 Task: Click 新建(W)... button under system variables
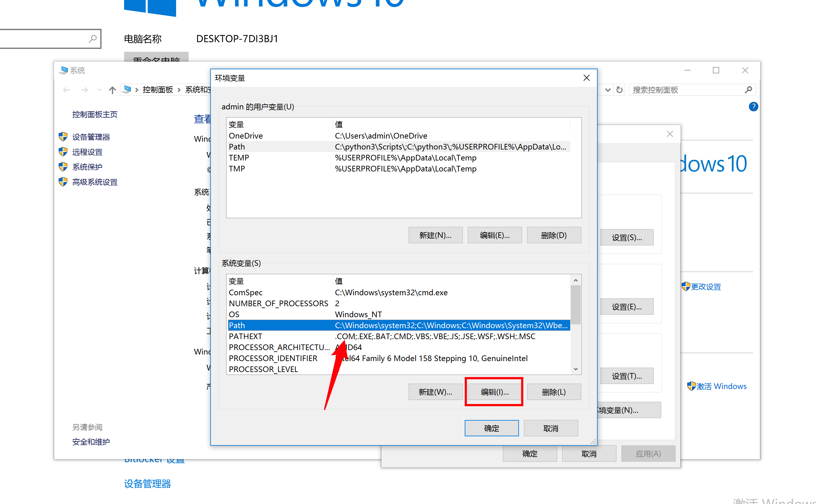[435, 392]
